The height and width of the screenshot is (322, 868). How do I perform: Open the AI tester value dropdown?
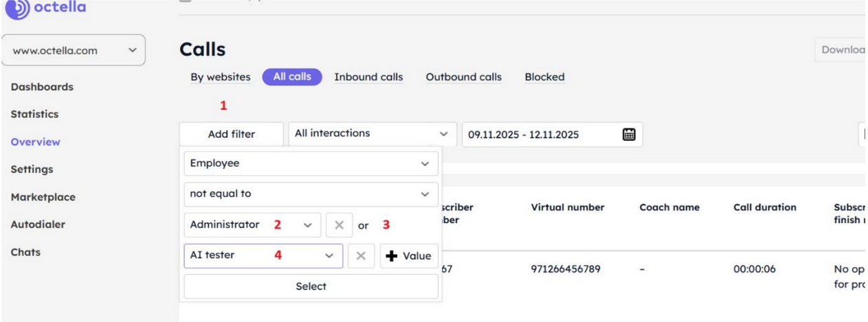pos(263,255)
